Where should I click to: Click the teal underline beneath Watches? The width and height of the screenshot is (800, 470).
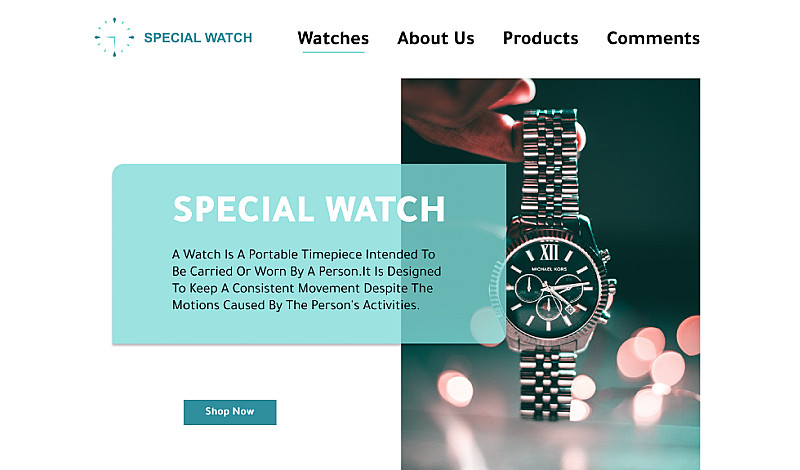point(333,52)
